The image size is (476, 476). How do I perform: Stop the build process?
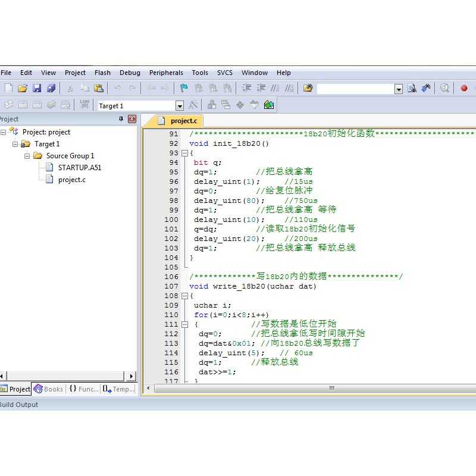point(65,105)
